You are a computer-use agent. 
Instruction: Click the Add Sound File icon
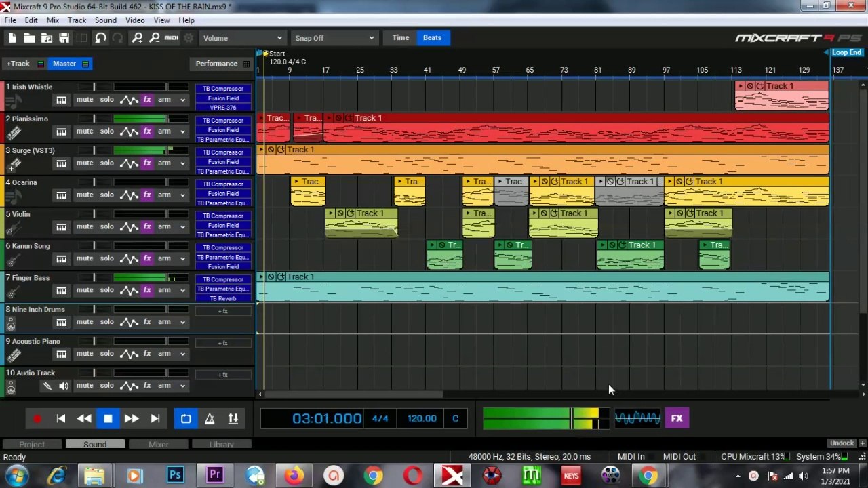[x=47, y=38]
